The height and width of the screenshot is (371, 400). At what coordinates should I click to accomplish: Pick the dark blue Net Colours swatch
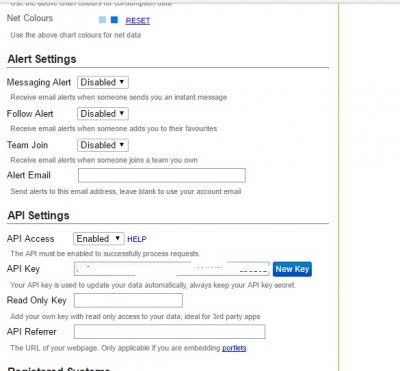(x=114, y=20)
